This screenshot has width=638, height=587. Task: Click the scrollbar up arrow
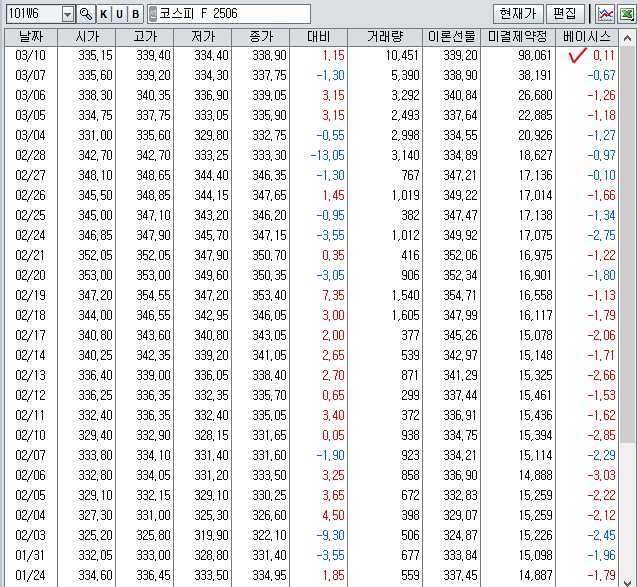tap(628, 36)
